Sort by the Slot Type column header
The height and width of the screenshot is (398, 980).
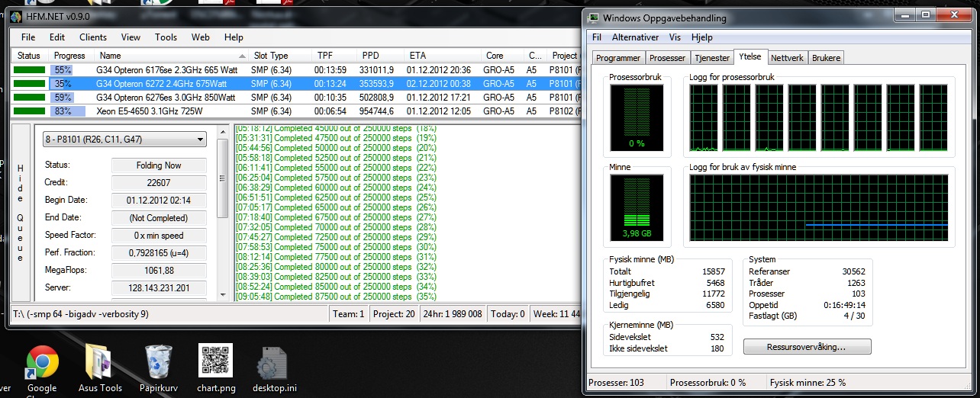279,56
